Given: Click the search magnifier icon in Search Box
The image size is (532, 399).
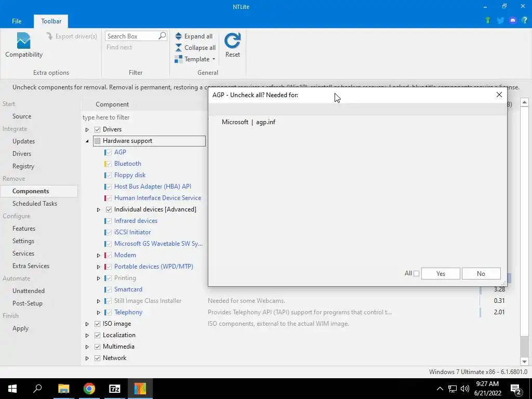Looking at the screenshot, I should click(162, 36).
